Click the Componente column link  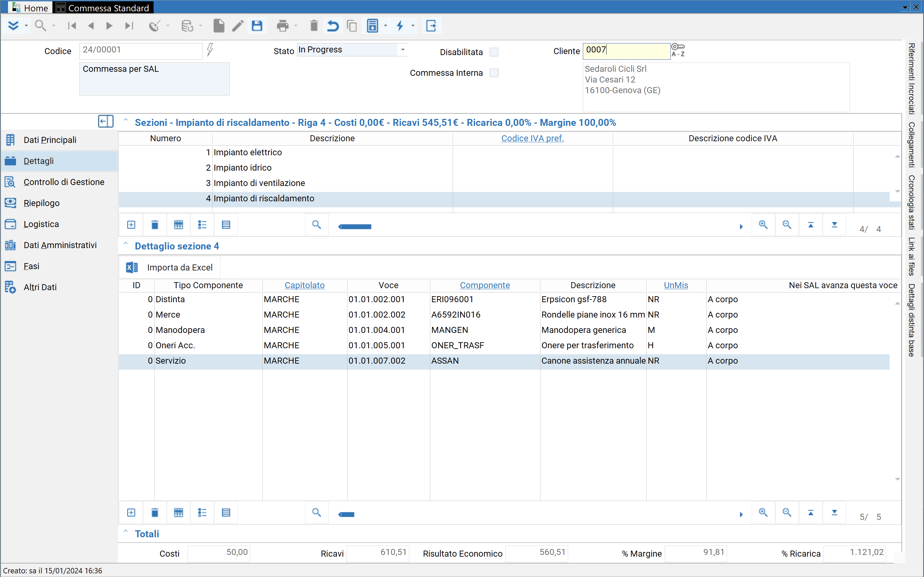point(484,285)
